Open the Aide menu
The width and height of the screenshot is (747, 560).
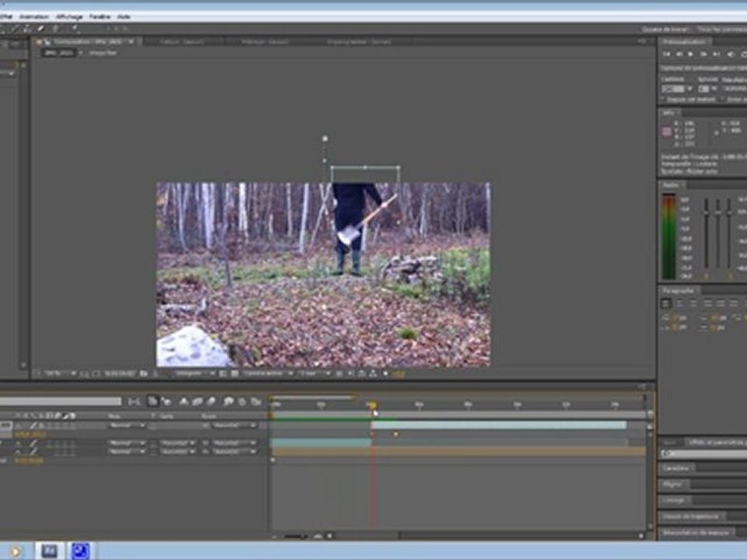point(124,16)
